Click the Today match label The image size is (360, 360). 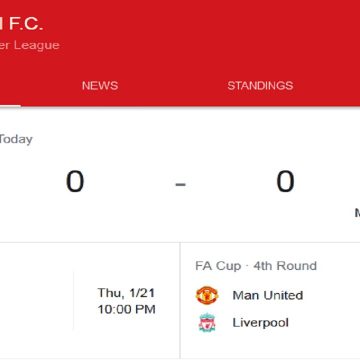point(16,139)
